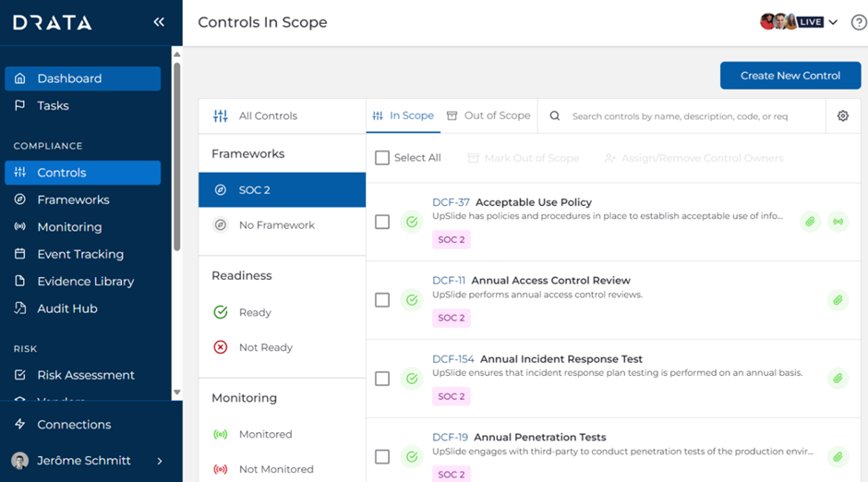Click the DCF-154 evidence paperclip icon

click(x=838, y=379)
